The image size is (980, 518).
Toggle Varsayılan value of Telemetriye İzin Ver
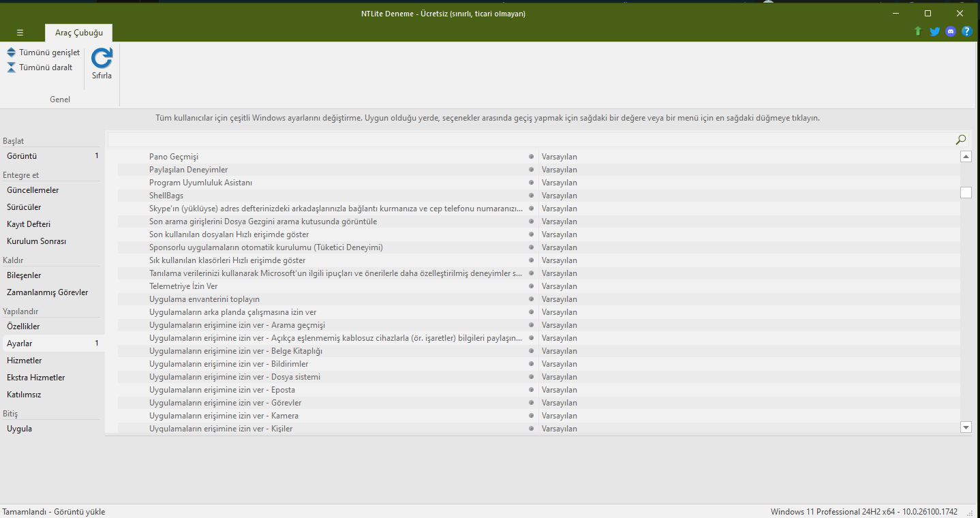[560, 286]
